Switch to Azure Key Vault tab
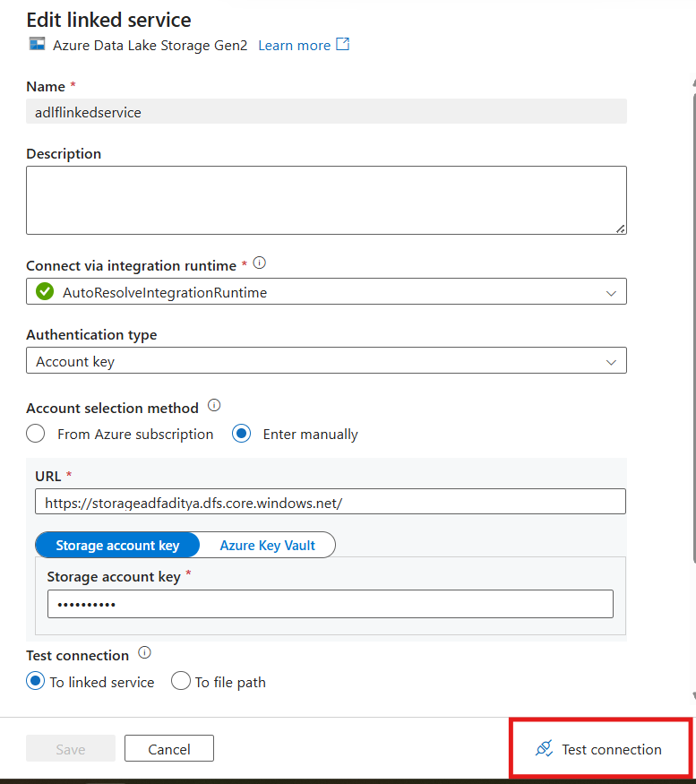This screenshot has height=784, width=696. tap(268, 545)
